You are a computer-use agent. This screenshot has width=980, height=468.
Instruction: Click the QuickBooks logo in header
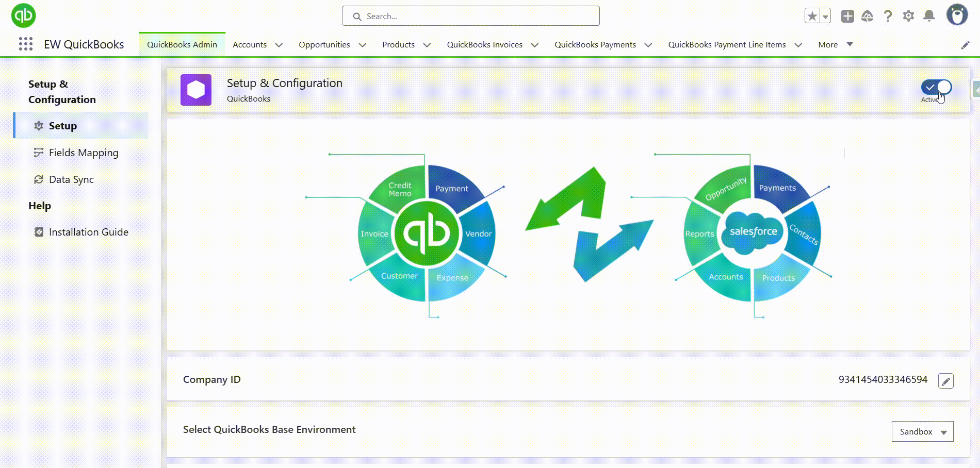[x=23, y=15]
